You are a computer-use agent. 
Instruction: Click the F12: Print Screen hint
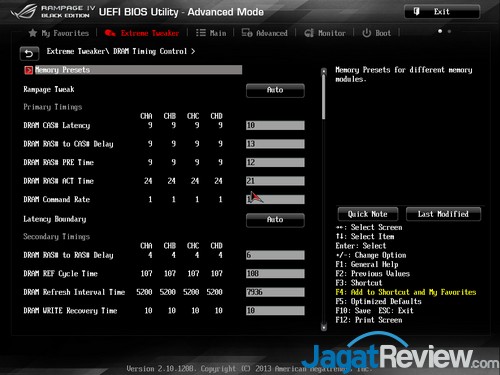coord(369,320)
